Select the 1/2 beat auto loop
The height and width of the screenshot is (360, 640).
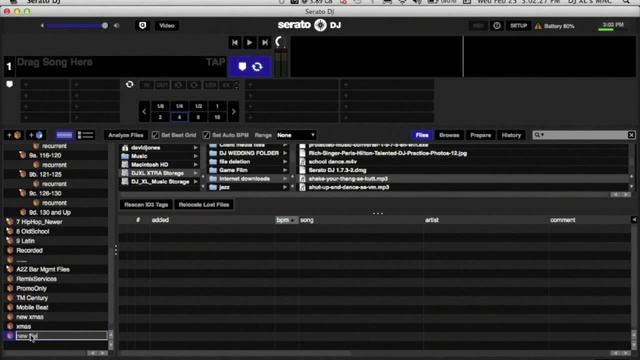click(198, 106)
